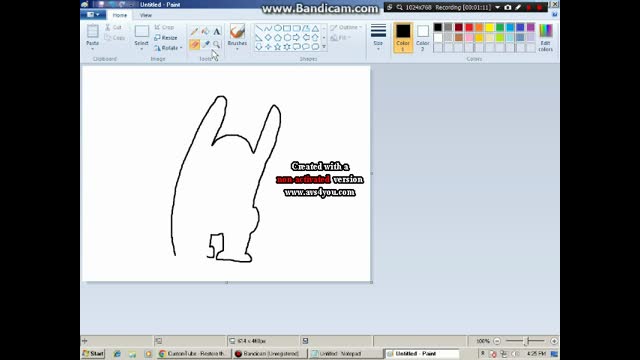Pick the purple color swatch
The height and width of the screenshot is (360, 640).
pyautogui.click(x=530, y=28)
